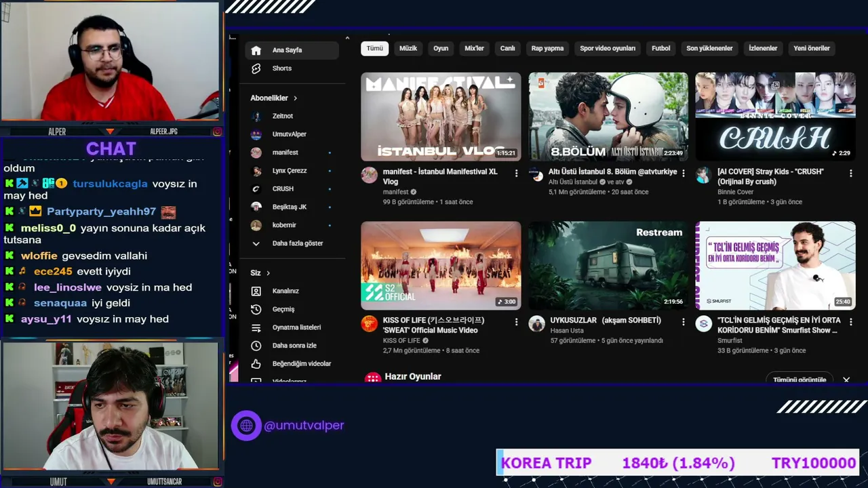868x488 pixels.
Task: Open the Daha sonra izle clock icon
Action: (256, 346)
